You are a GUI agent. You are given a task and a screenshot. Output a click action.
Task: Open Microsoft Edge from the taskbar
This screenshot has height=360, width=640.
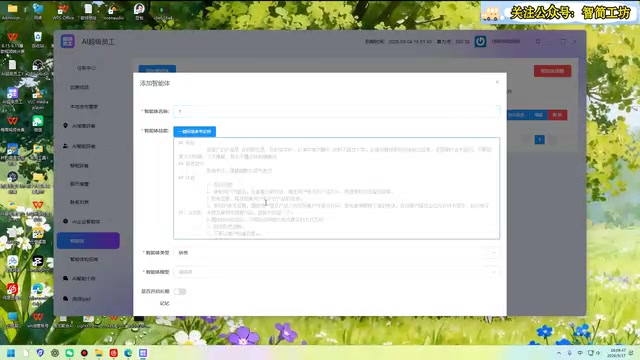pos(128,353)
